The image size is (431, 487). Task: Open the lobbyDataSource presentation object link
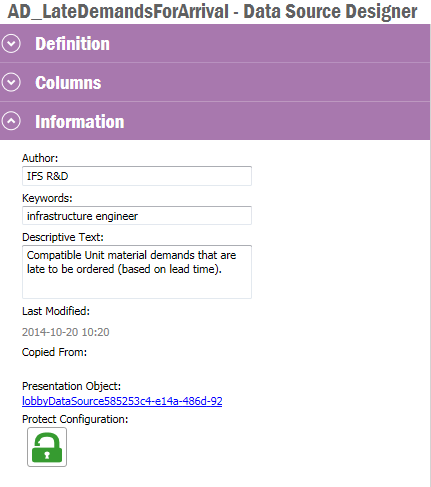(122, 401)
